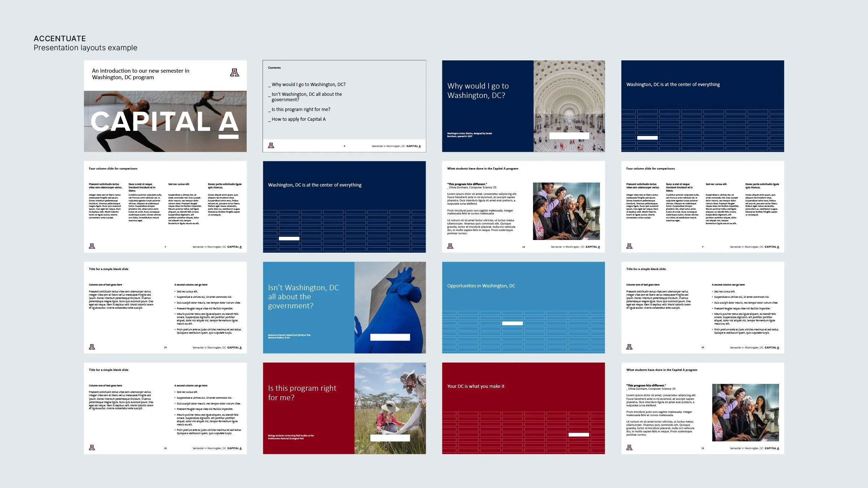Click the 'ACCENTUATE' heading text
Viewport: 868px width, 488px height.
pos(60,39)
